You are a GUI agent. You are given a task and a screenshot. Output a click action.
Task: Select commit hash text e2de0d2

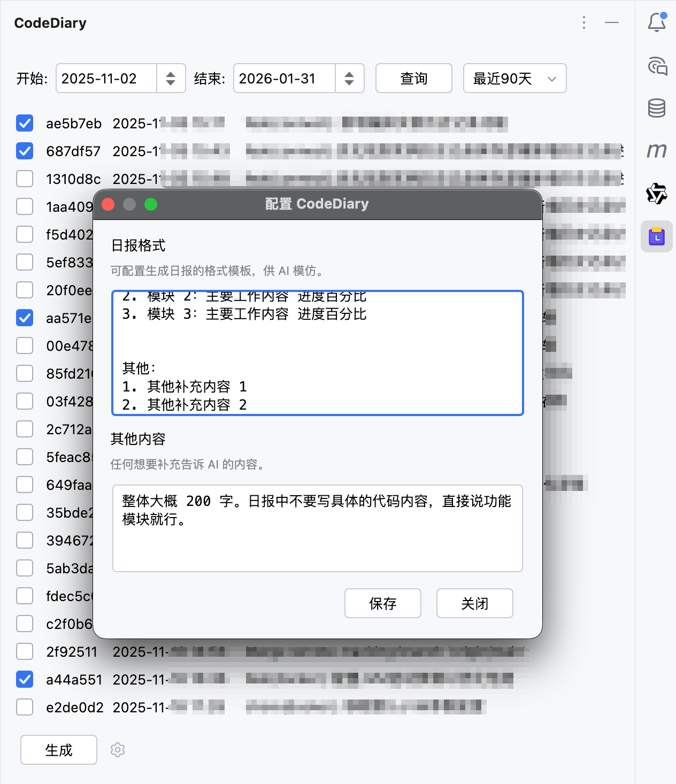75,707
